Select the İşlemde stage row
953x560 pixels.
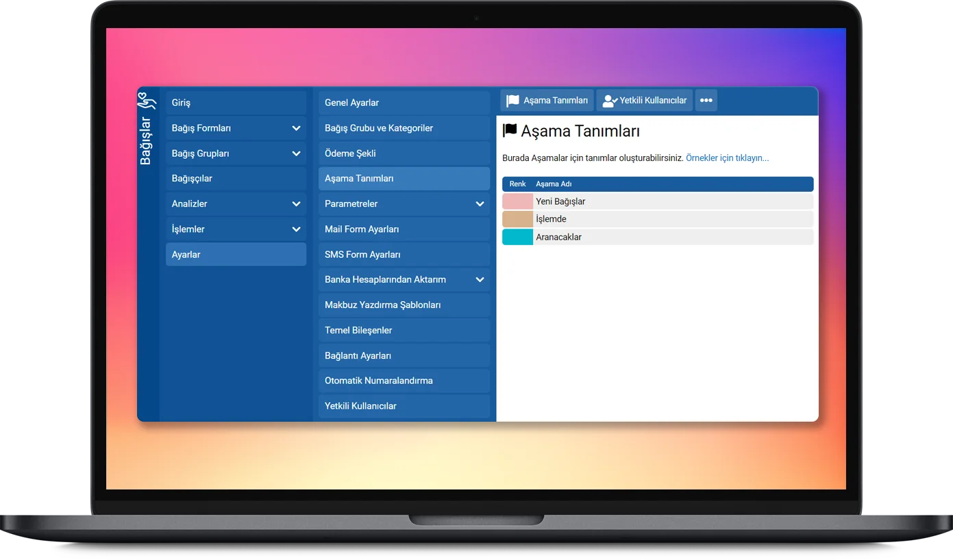(671, 219)
